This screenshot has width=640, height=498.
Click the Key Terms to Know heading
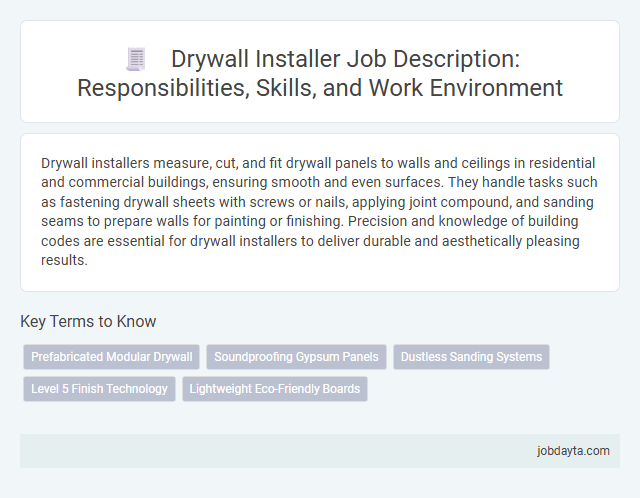click(x=88, y=321)
